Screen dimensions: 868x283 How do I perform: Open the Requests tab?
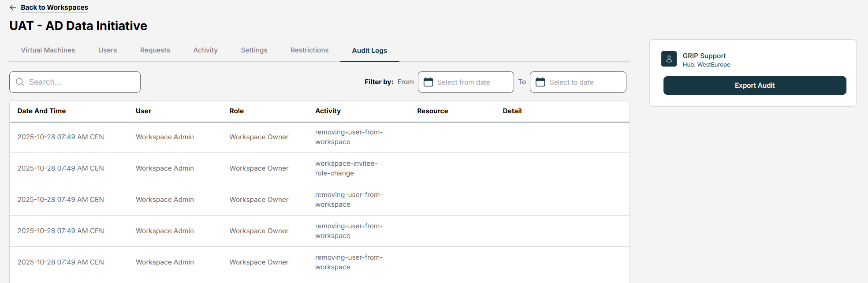coord(155,50)
